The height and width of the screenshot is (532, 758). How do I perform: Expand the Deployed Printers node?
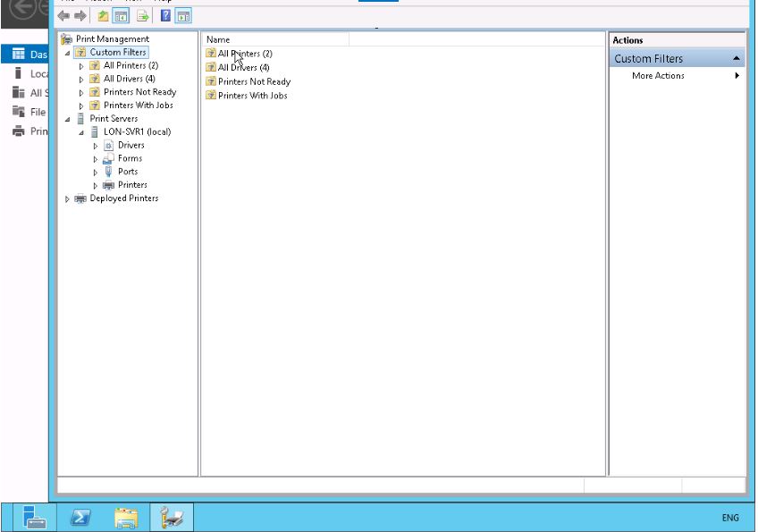tap(67, 199)
